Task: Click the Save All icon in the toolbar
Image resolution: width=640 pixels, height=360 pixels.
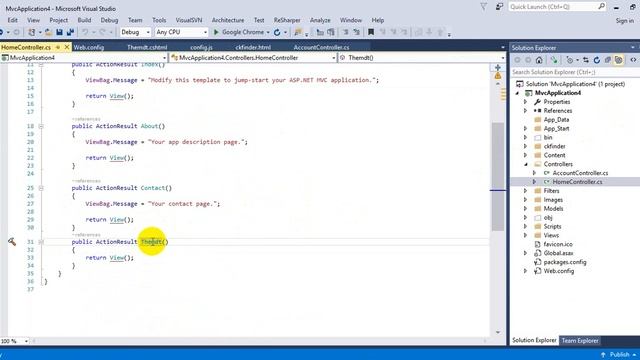Action: (x=70, y=32)
